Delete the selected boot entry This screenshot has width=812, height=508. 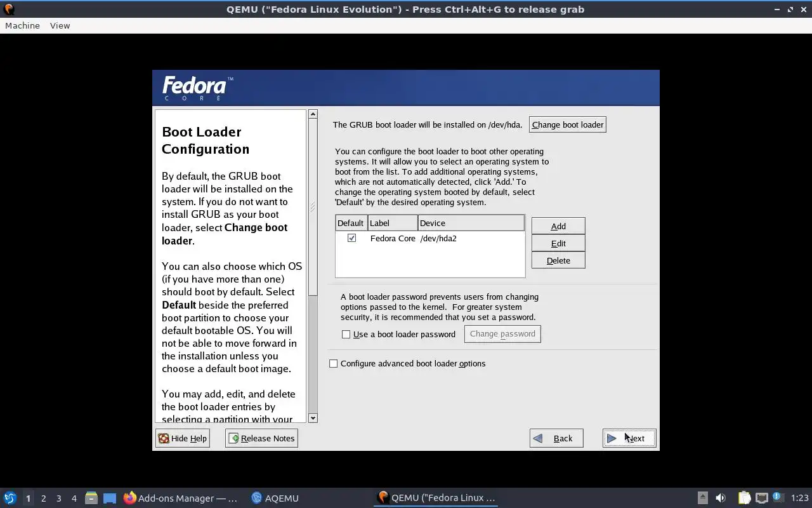pos(558,260)
